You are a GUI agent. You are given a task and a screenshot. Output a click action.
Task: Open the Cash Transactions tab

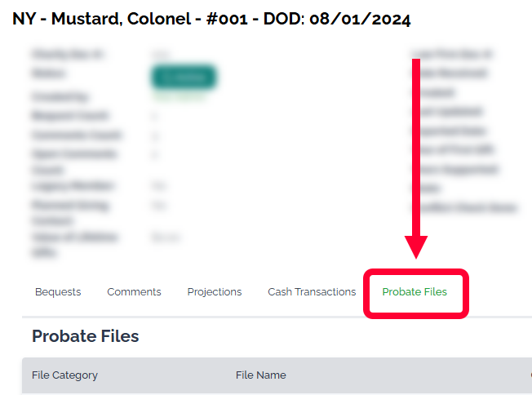pos(312,292)
